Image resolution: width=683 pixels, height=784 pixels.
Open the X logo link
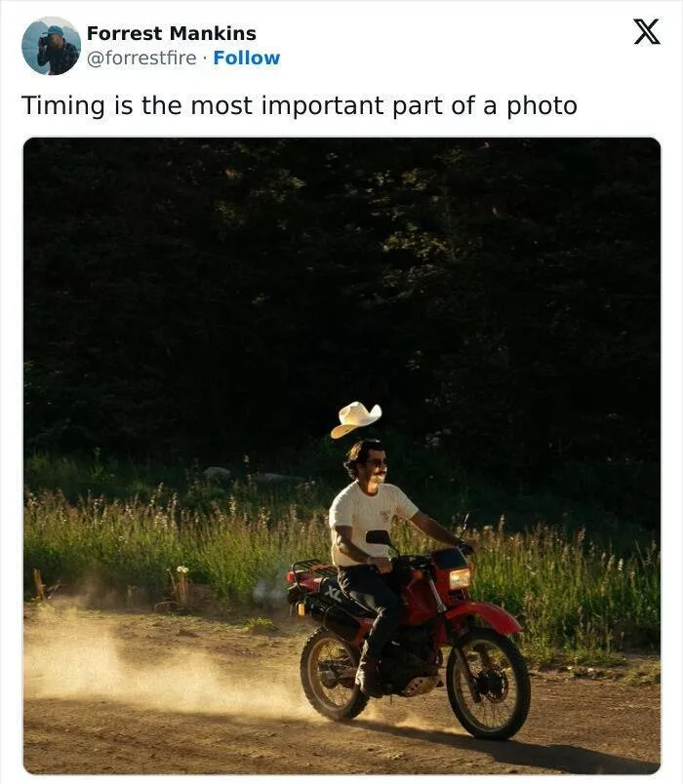(647, 32)
